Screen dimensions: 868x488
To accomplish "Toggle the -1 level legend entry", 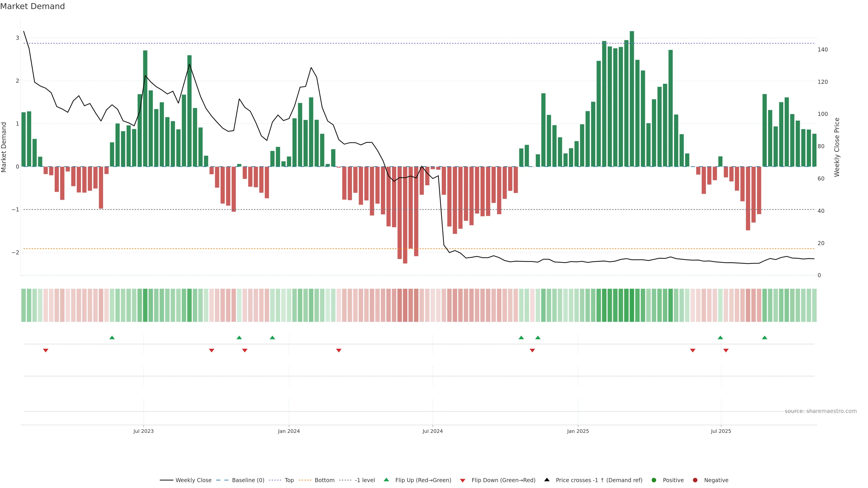I will pos(365,480).
